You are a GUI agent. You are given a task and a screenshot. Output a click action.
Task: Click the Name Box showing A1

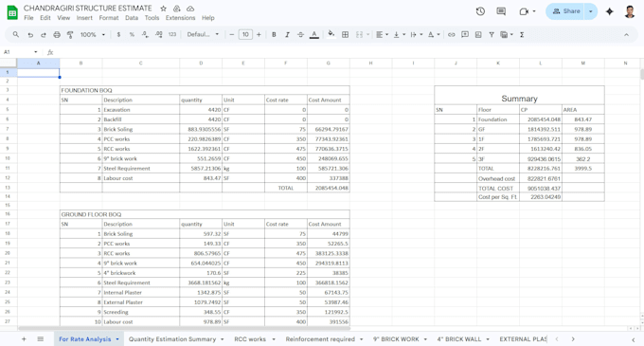click(21, 52)
